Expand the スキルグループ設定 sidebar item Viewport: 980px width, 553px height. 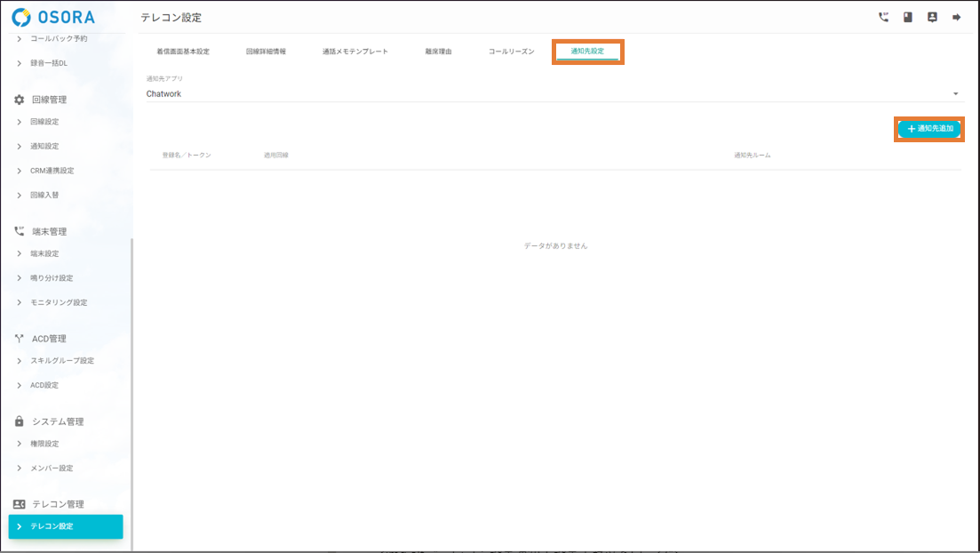[61, 361]
